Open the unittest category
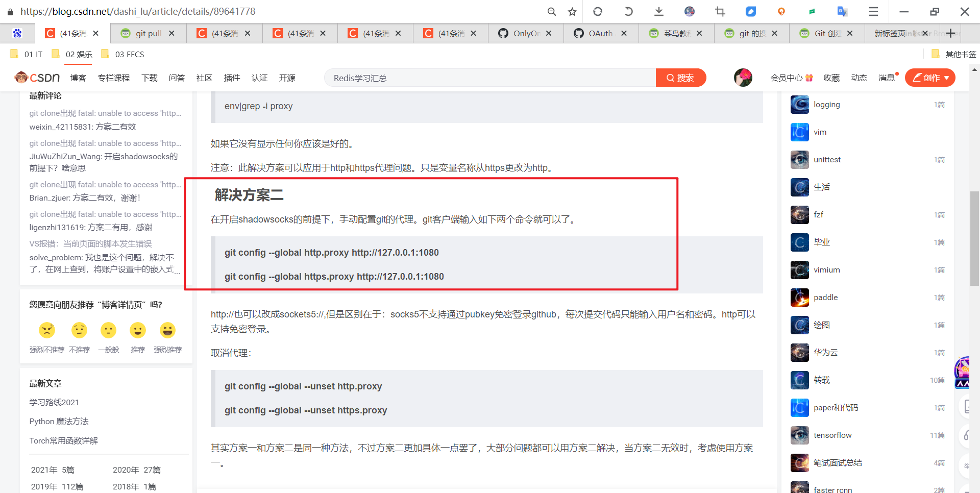Viewport: 980px width, 493px height. (x=827, y=160)
